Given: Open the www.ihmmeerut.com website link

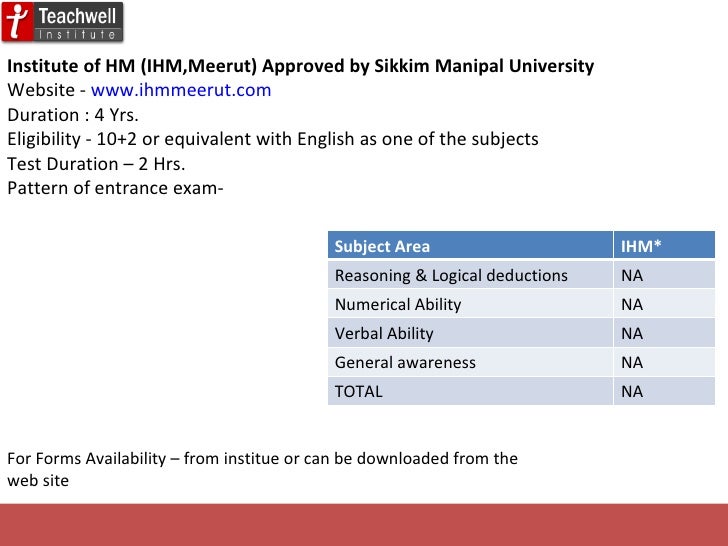Looking at the screenshot, I should click(181, 90).
